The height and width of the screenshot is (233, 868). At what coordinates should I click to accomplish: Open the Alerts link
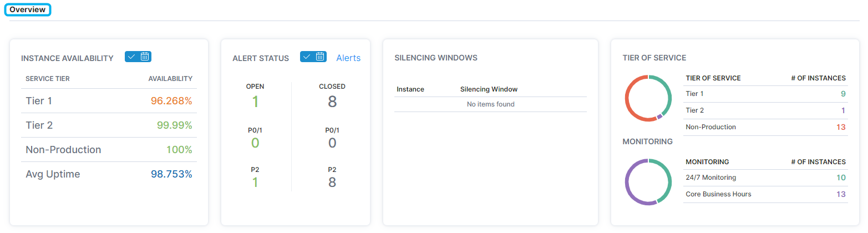tap(348, 58)
